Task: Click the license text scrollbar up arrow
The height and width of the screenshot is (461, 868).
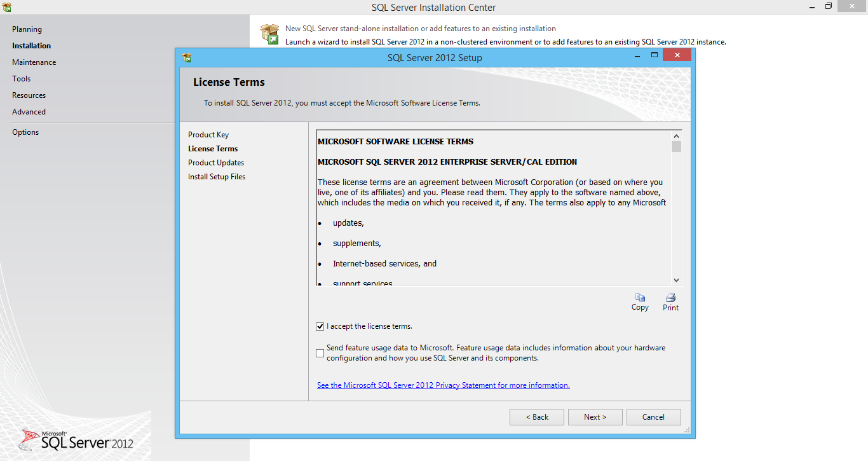Action: click(x=676, y=136)
